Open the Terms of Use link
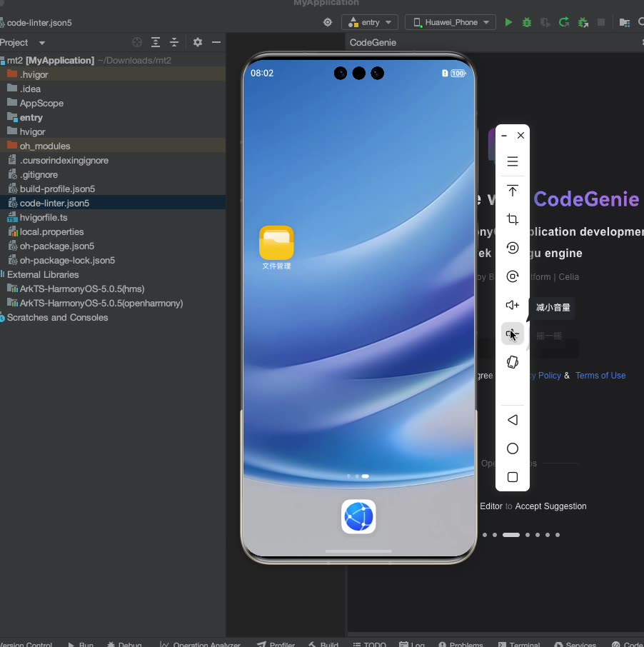 (600, 376)
